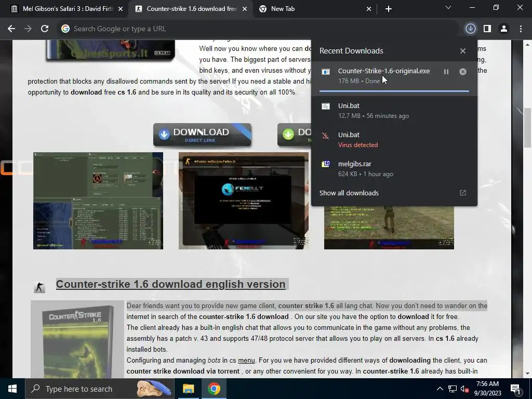Viewport: 532px width, 399px height.
Task: Go back to the previous page
Action: pos(11,29)
